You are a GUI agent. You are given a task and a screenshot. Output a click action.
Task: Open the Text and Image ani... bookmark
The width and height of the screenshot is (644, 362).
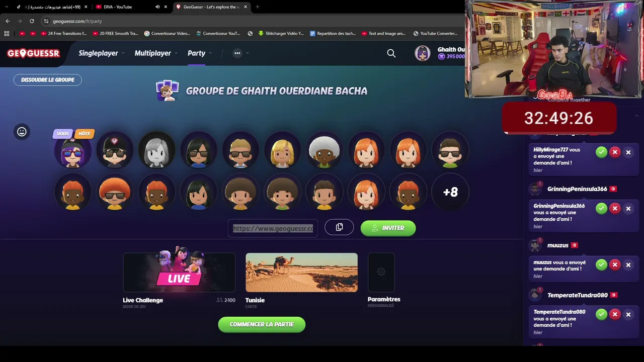point(384,34)
